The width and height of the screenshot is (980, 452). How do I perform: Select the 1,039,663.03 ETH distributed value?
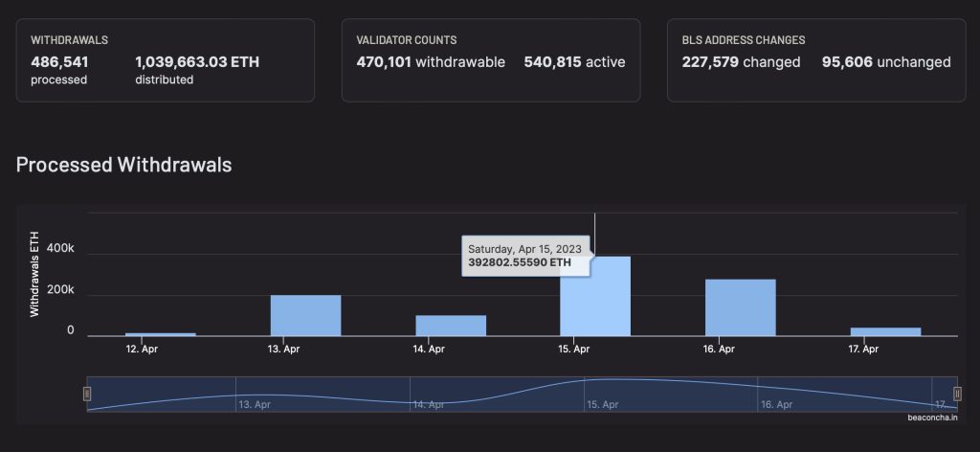(x=197, y=62)
